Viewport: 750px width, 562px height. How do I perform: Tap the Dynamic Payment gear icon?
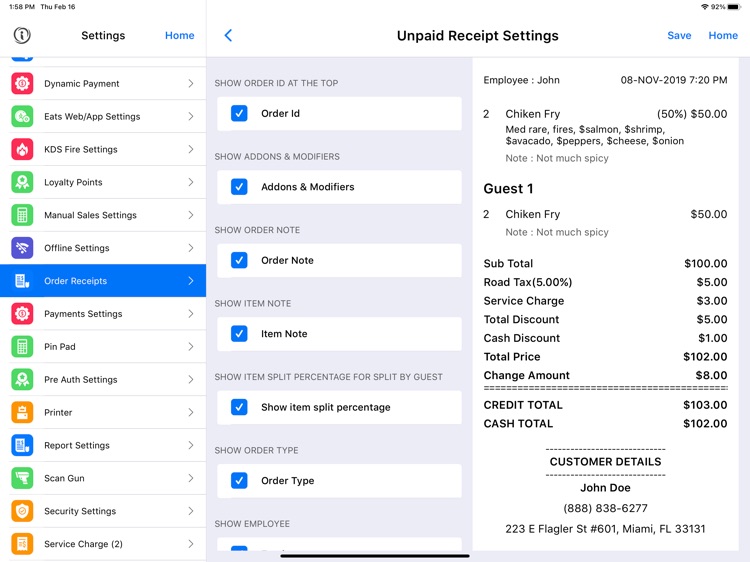click(x=22, y=83)
